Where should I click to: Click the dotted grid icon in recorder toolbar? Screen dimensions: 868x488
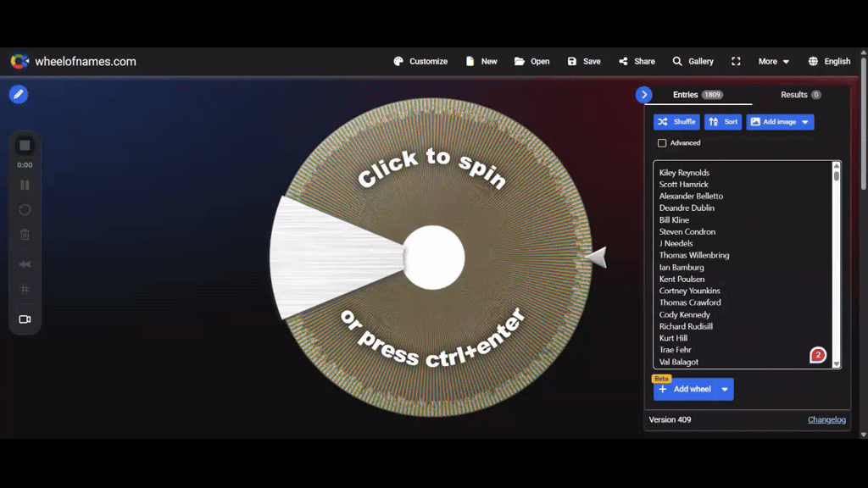(25, 289)
